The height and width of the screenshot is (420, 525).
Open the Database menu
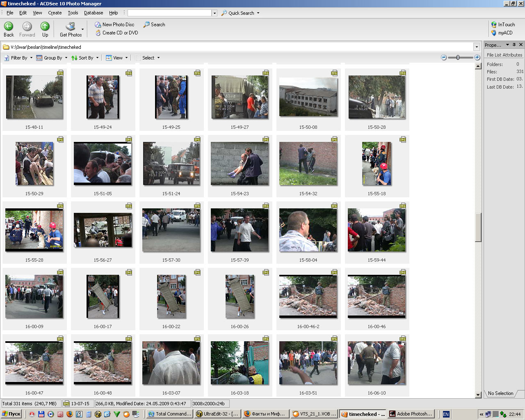click(94, 13)
